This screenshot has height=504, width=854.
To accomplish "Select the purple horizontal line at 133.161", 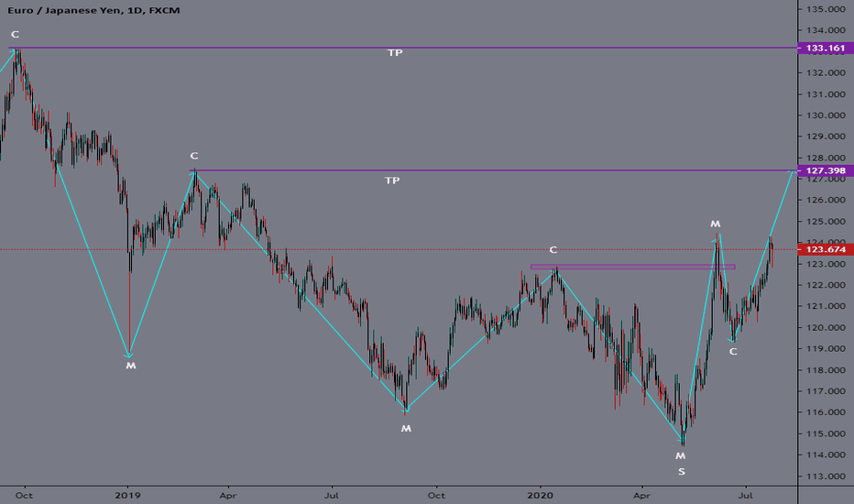I will tap(403, 48).
